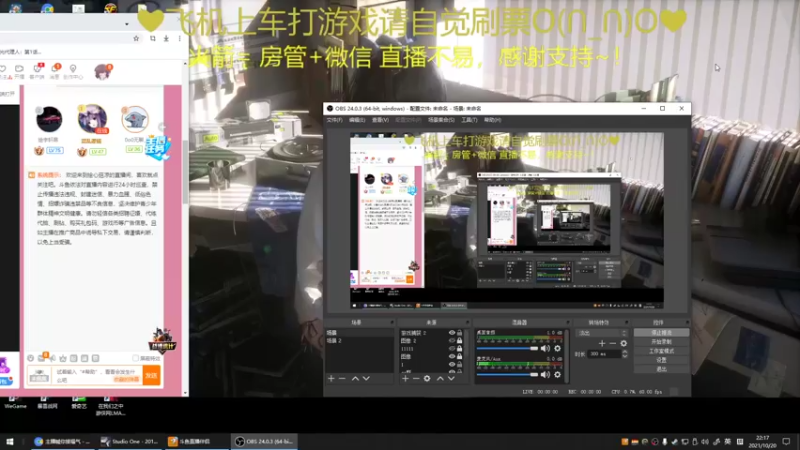Open the 查看(V) menu in OBS

coord(380,120)
